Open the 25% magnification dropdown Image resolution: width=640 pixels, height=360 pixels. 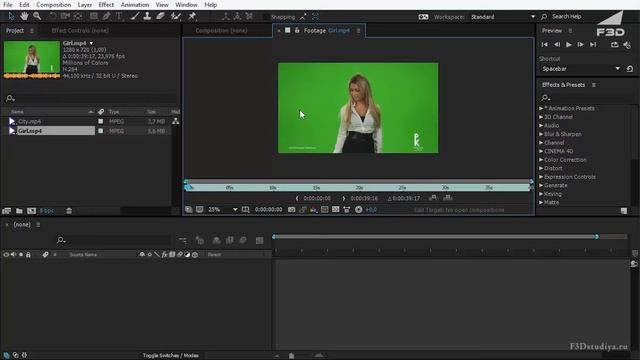(x=223, y=209)
